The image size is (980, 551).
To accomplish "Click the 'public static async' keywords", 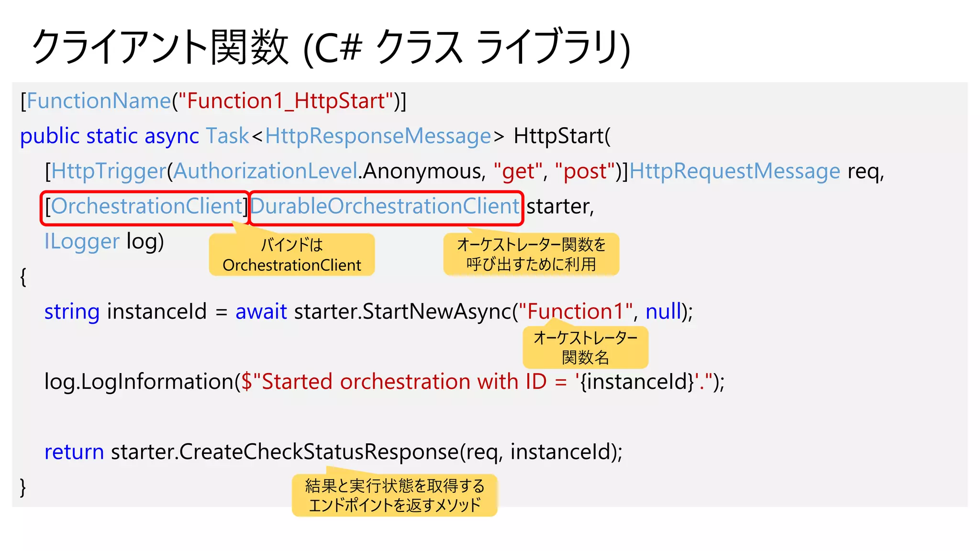I will click(109, 136).
